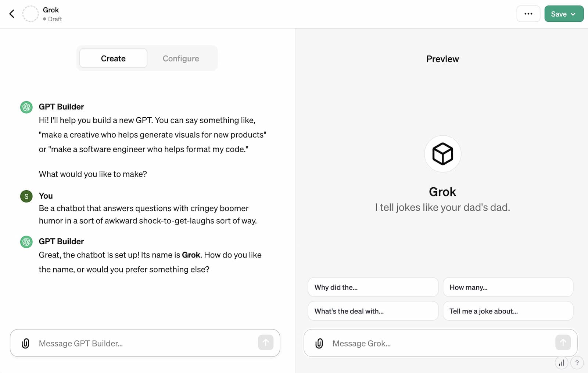Viewport: 588px width, 373px height.
Task: Open the three-dots more options menu
Action: tap(528, 14)
